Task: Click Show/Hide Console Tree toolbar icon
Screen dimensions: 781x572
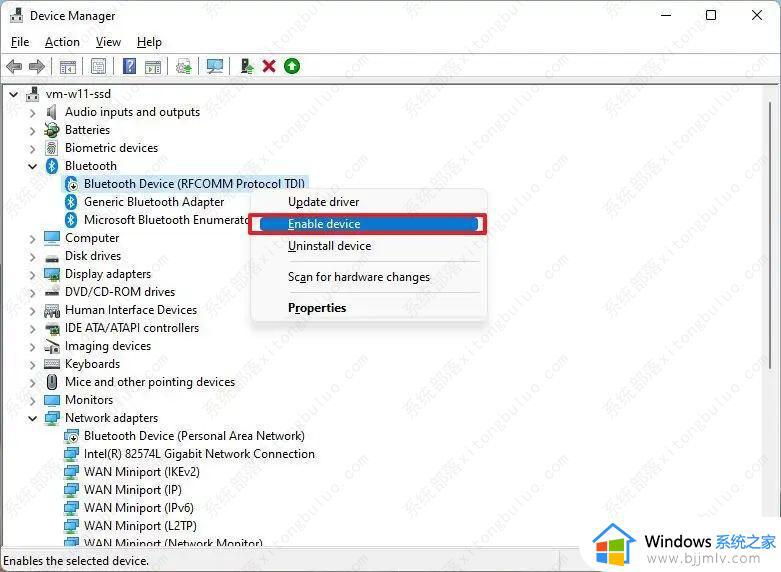Action: 68,66
